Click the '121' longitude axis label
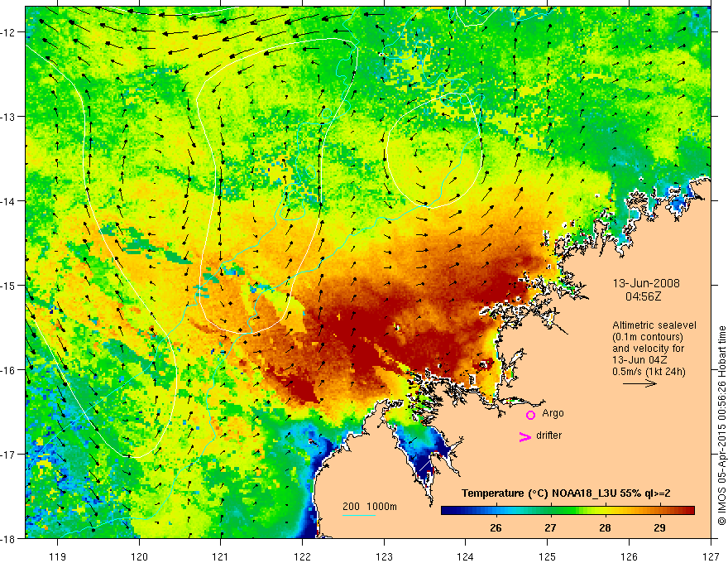Image resolution: width=728 pixels, height=563 pixels. click(x=221, y=556)
